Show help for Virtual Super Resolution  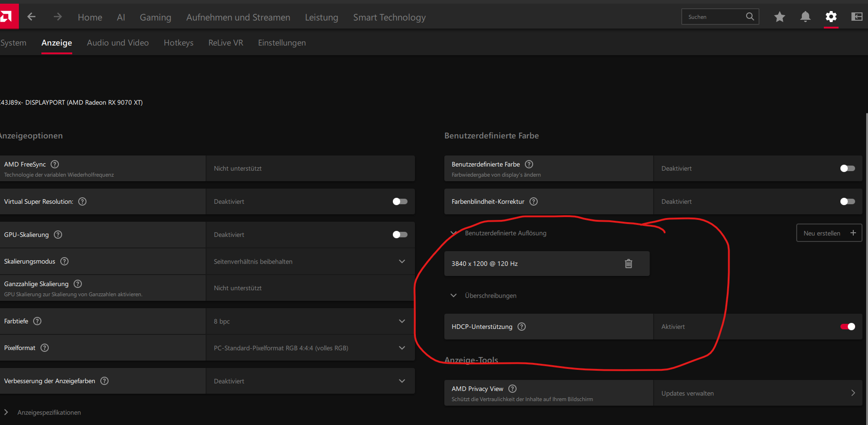pyautogui.click(x=82, y=201)
